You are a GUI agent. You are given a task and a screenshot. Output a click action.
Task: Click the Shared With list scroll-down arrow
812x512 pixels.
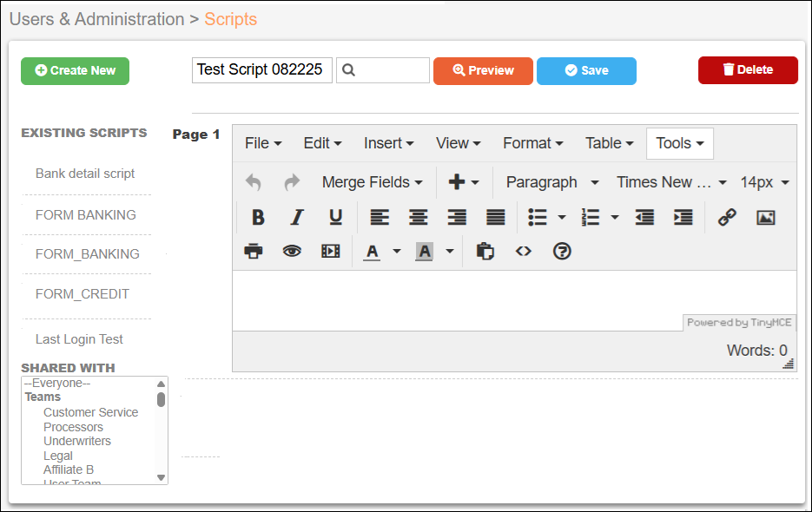pyautogui.click(x=161, y=477)
